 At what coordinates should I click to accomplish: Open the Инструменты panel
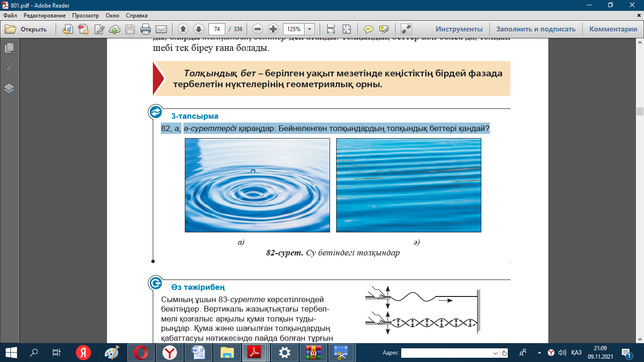[x=459, y=29]
